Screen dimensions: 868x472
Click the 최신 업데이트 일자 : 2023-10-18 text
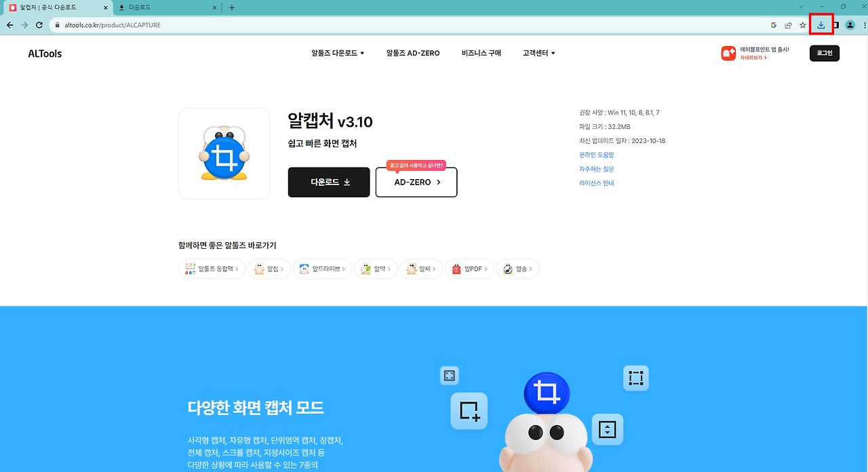pos(623,141)
